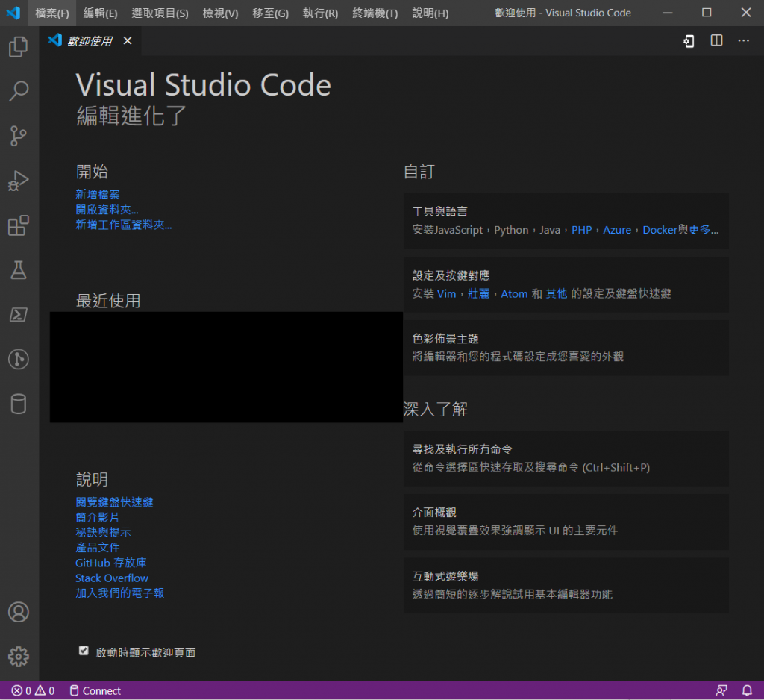
Task: Open the Testing flask icon view
Action: click(19, 270)
